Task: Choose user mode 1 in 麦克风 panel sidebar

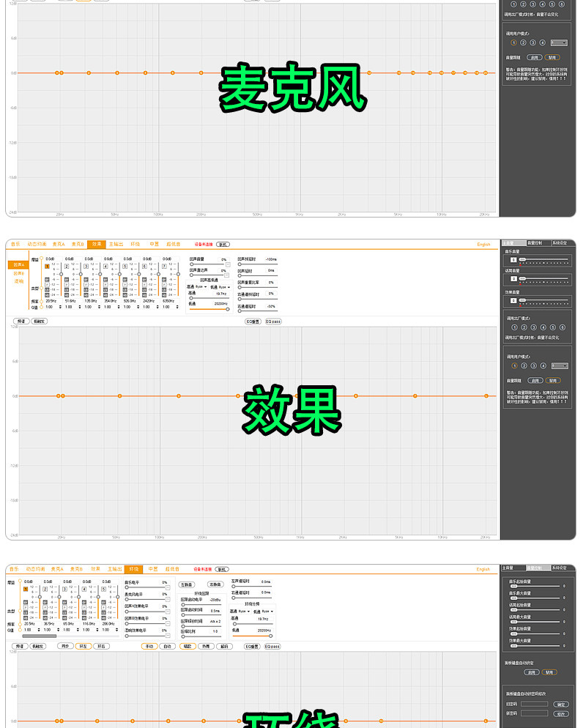Action: coord(513,42)
